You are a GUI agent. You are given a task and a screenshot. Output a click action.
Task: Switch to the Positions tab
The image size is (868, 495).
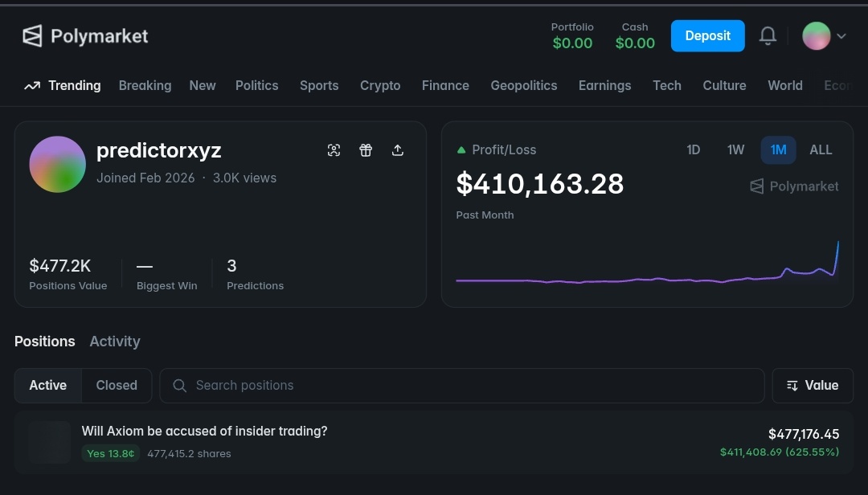(x=45, y=341)
